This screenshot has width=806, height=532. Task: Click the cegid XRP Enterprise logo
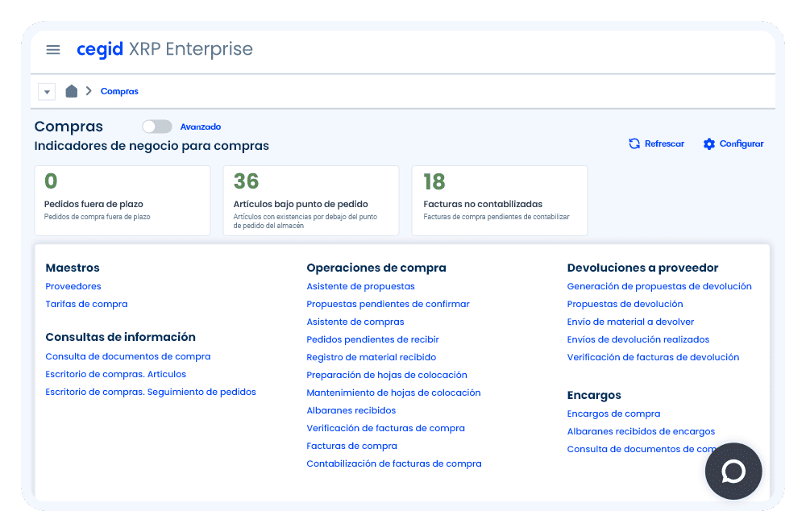(164, 49)
